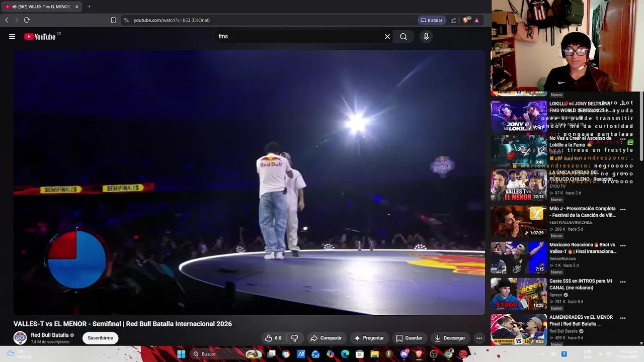Open Discord from the taskbar
The image size is (644, 362).
pyautogui.click(x=404, y=354)
